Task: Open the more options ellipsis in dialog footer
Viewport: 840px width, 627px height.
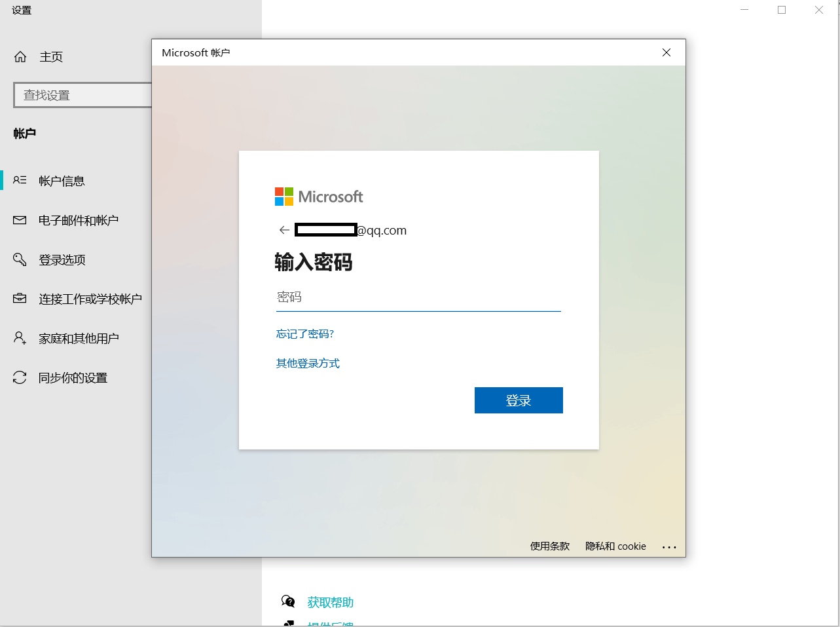Action: 669,546
